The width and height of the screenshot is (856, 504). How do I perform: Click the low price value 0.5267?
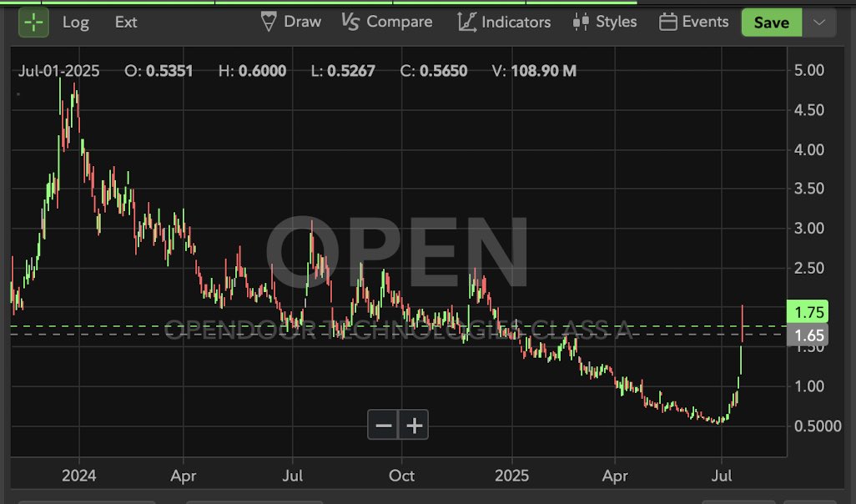351,71
